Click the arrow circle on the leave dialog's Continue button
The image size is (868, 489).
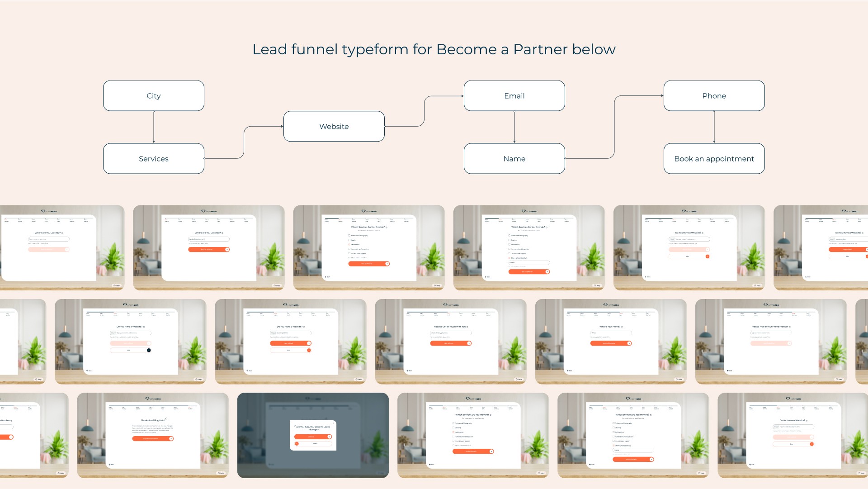click(330, 437)
